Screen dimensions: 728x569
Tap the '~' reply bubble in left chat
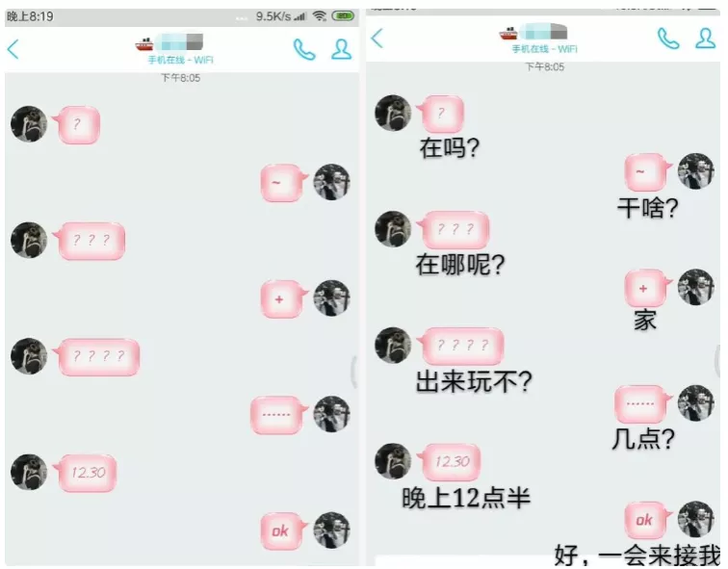283,183
